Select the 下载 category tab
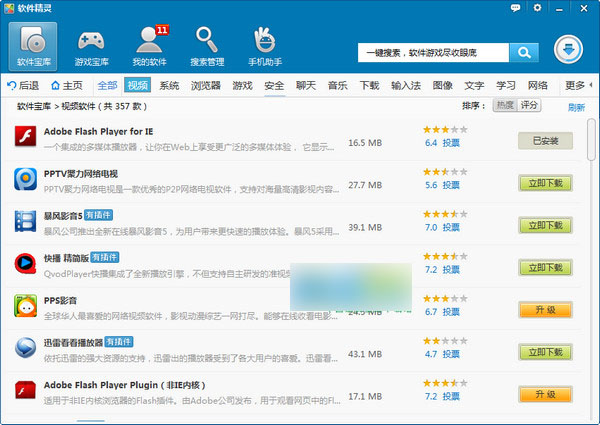Screen dimensions: 600x425 coord(370,85)
